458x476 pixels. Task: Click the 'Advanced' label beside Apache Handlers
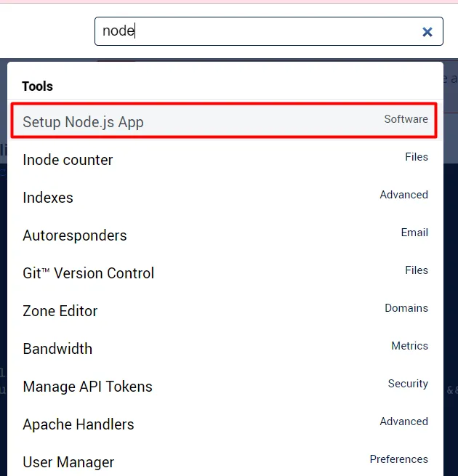(403, 421)
